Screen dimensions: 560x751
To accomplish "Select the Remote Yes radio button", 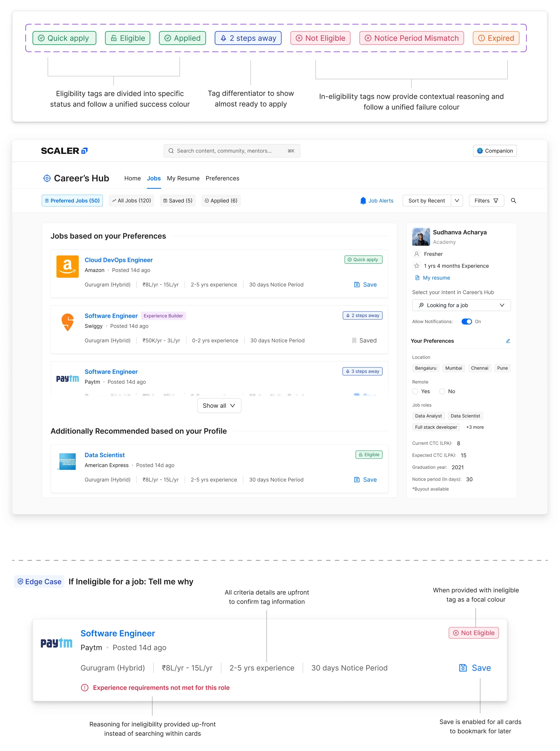I will click(415, 391).
